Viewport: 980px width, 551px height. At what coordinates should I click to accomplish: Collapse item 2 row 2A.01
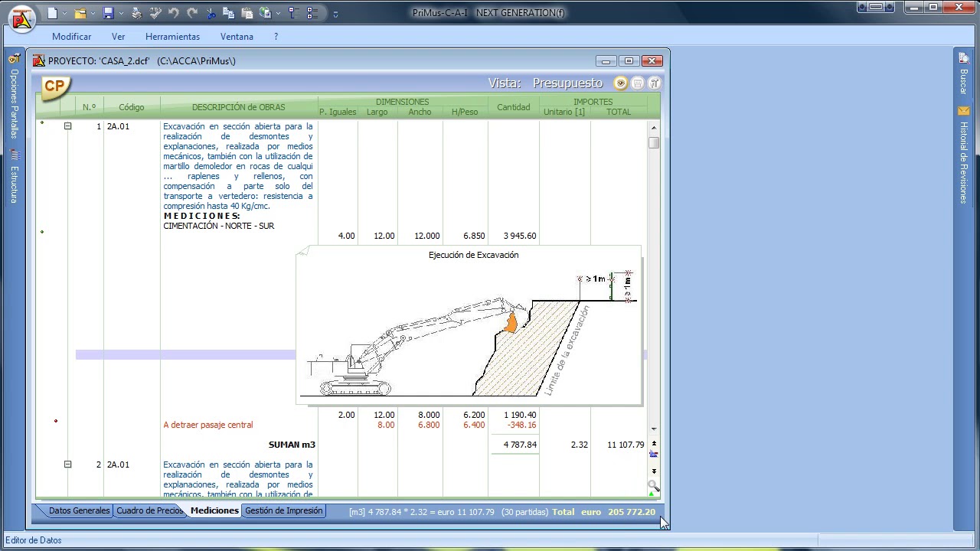point(67,465)
